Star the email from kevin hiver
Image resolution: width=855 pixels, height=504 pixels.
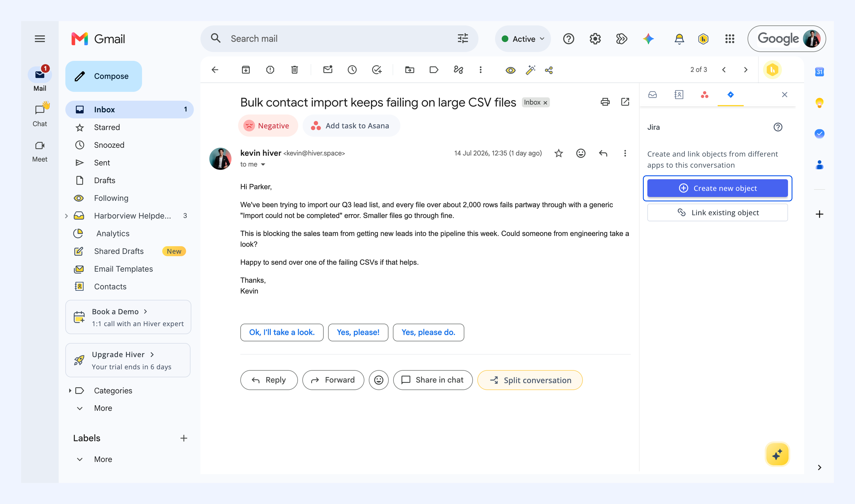558,154
